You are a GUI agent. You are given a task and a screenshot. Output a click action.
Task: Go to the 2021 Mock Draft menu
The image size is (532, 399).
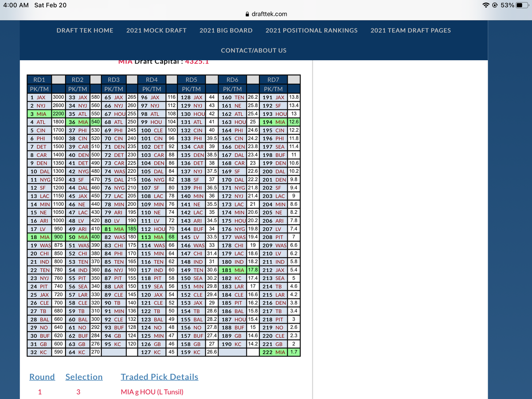click(x=156, y=30)
